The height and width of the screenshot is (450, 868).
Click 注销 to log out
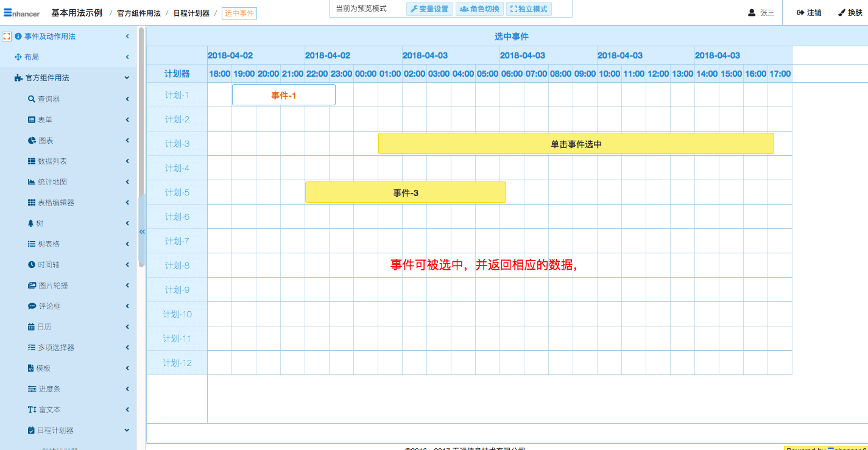809,13
